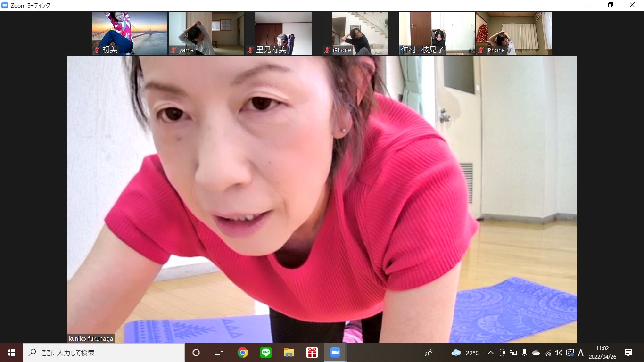
Task: Open OneDrive cloud icon in tray
Action: (536, 353)
